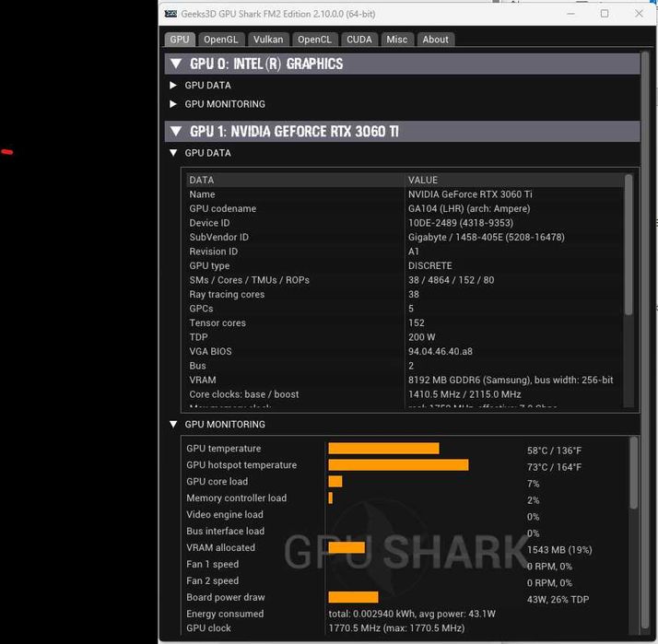
Task: Click the GPU hotspot temperature bar
Action: 398,465
